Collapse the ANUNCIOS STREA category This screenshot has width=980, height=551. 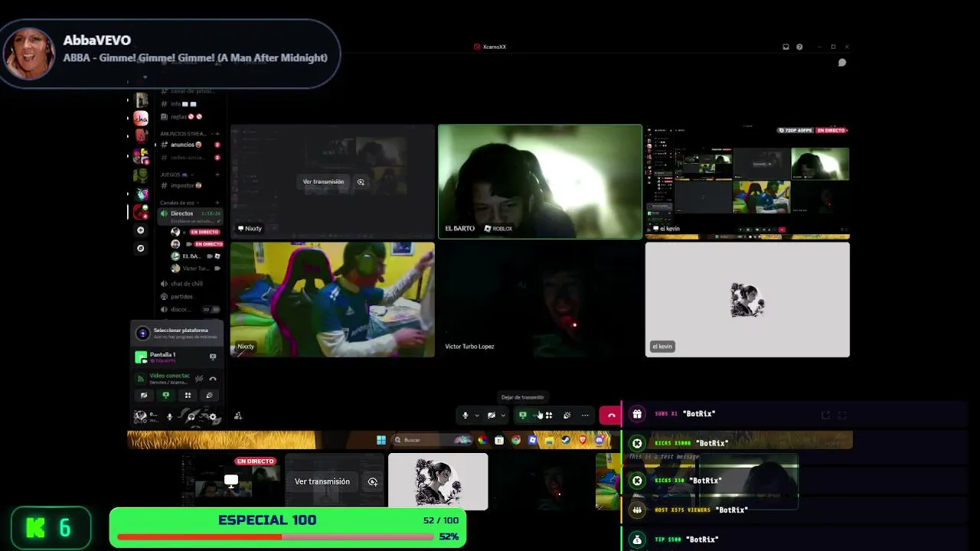[182, 133]
